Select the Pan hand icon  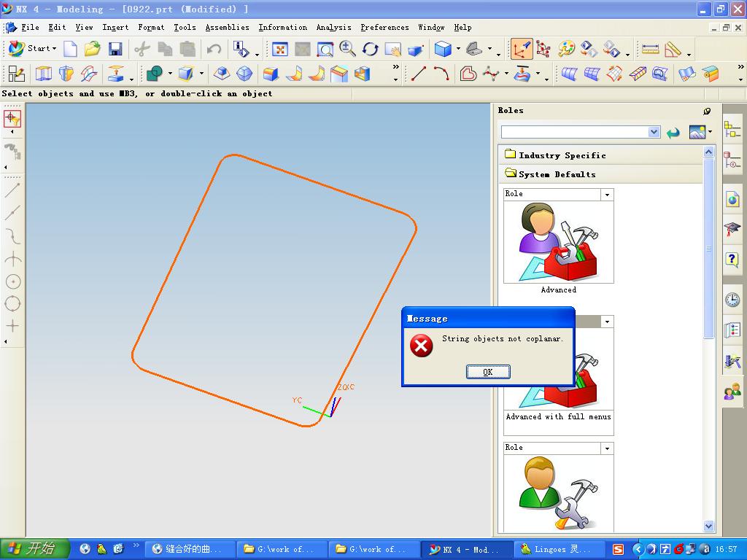click(392, 49)
